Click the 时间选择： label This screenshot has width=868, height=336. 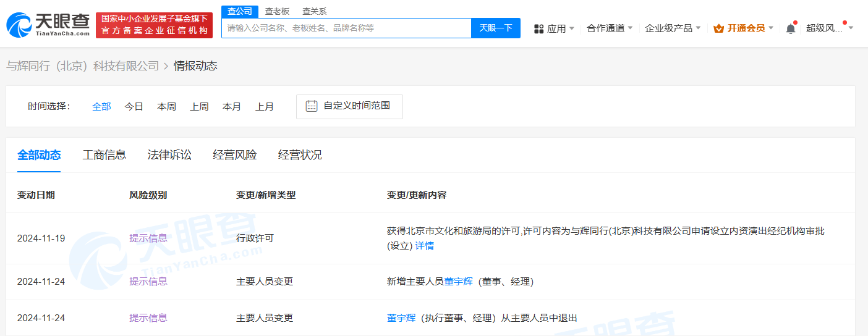49,106
